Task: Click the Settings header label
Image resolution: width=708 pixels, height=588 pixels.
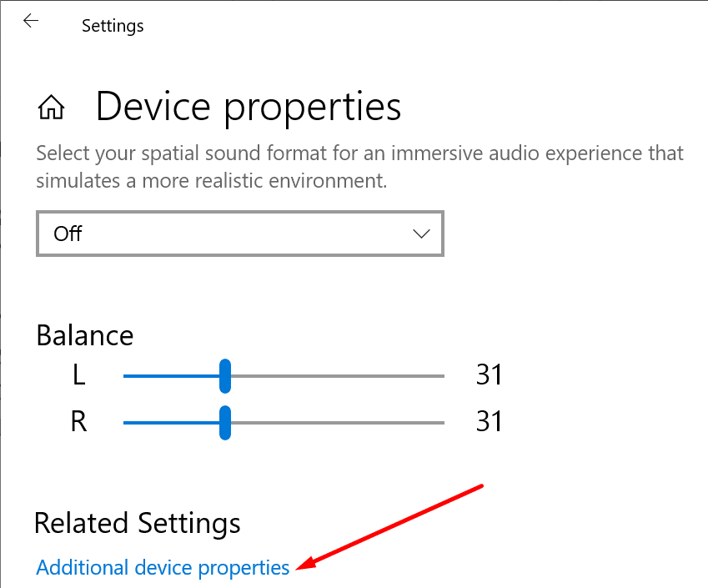Action: [x=112, y=26]
